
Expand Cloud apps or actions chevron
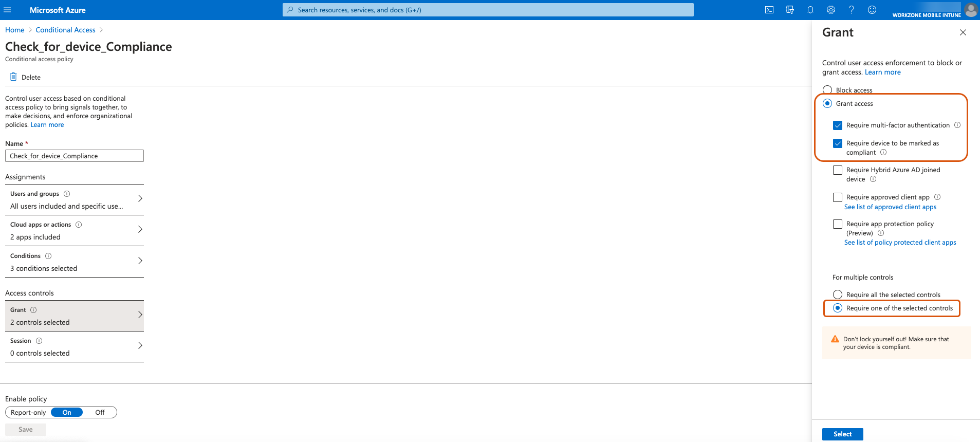click(x=140, y=229)
